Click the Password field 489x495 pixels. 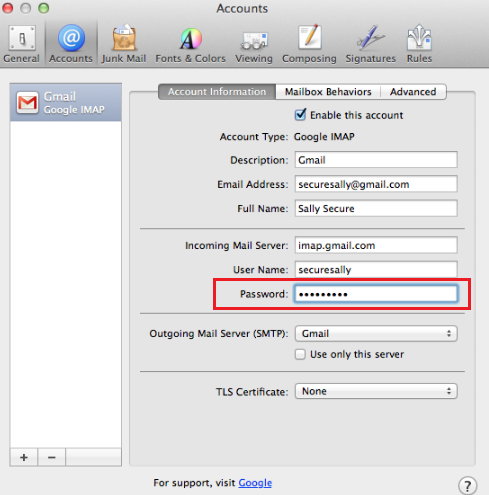point(376,294)
